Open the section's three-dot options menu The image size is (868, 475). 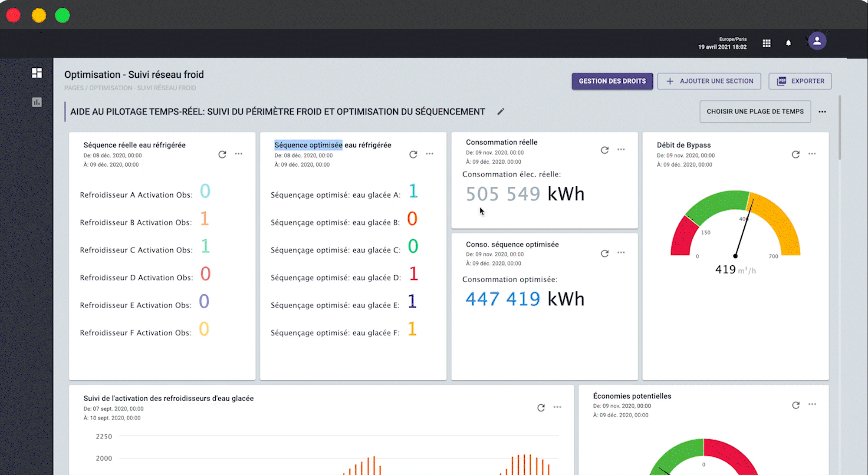pos(822,112)
